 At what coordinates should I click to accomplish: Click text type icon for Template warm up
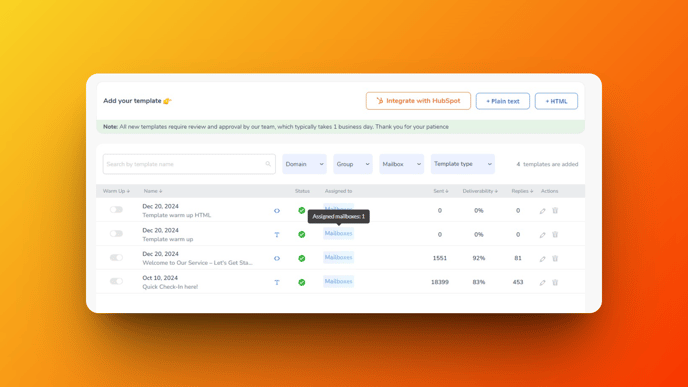point(277,235)
